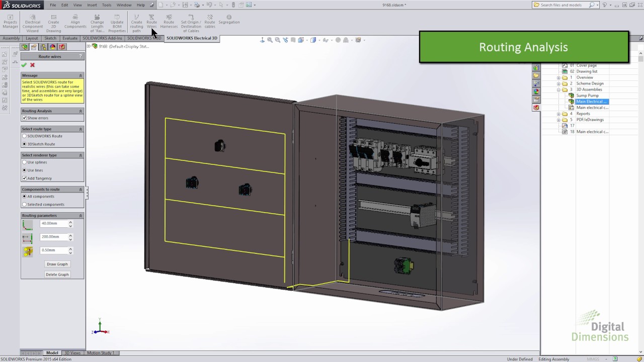The height and width of the screenshot is (362, 644).
Task: Collapse the Select route type section
Action: pos(80,129)
